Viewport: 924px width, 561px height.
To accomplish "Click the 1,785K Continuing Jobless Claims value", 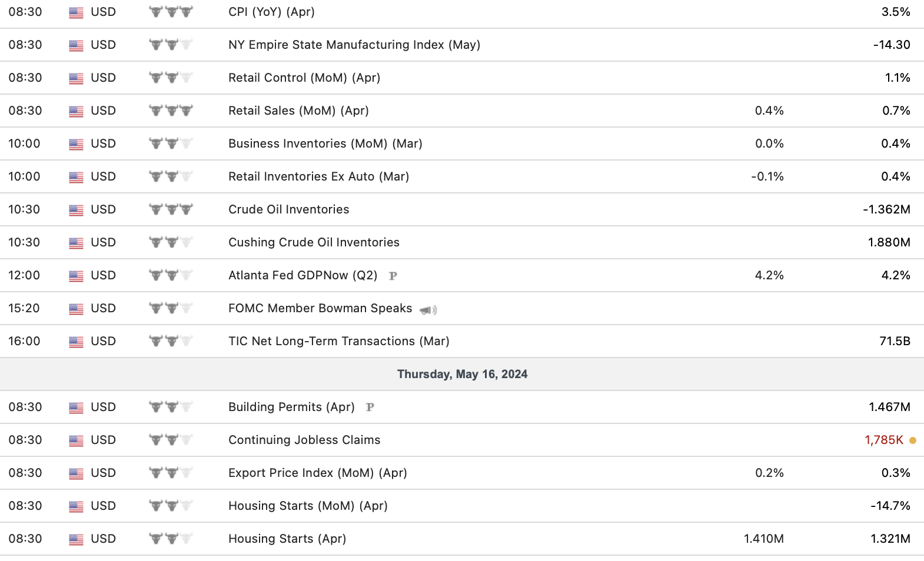I will pos(883,440).
